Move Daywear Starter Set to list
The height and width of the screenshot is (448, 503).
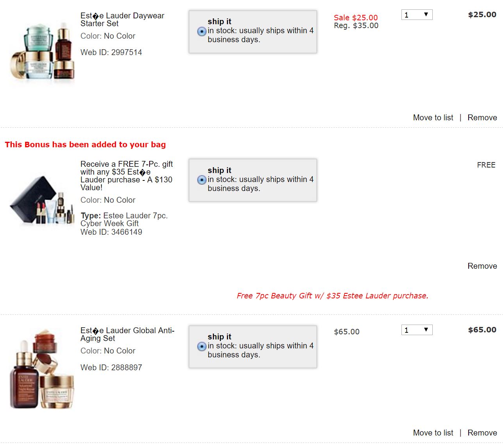pos(433,118)
